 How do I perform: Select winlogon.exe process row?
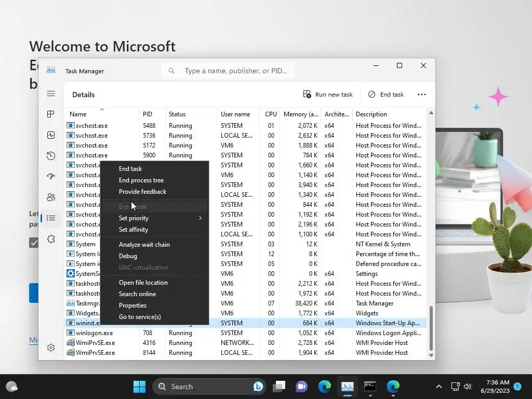pos(246,333)
